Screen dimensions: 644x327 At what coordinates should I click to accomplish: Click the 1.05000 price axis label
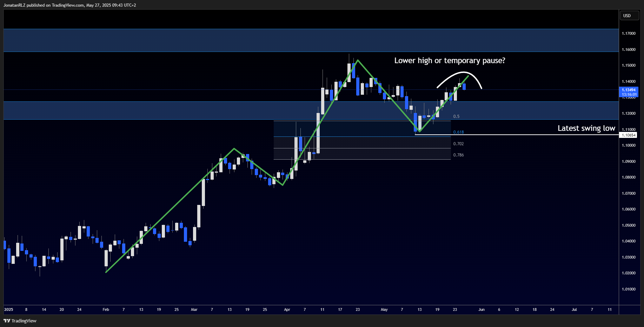[629, 225]
